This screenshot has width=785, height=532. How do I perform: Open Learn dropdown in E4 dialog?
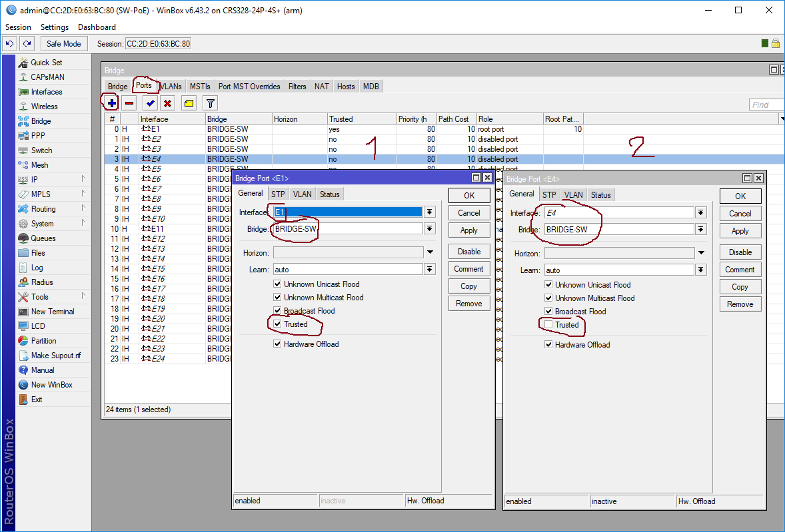[701, 270]
